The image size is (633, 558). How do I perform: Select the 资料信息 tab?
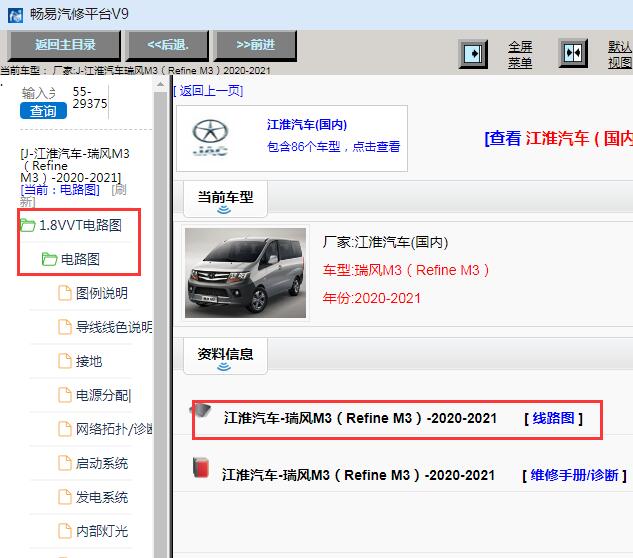click(225, 357)
